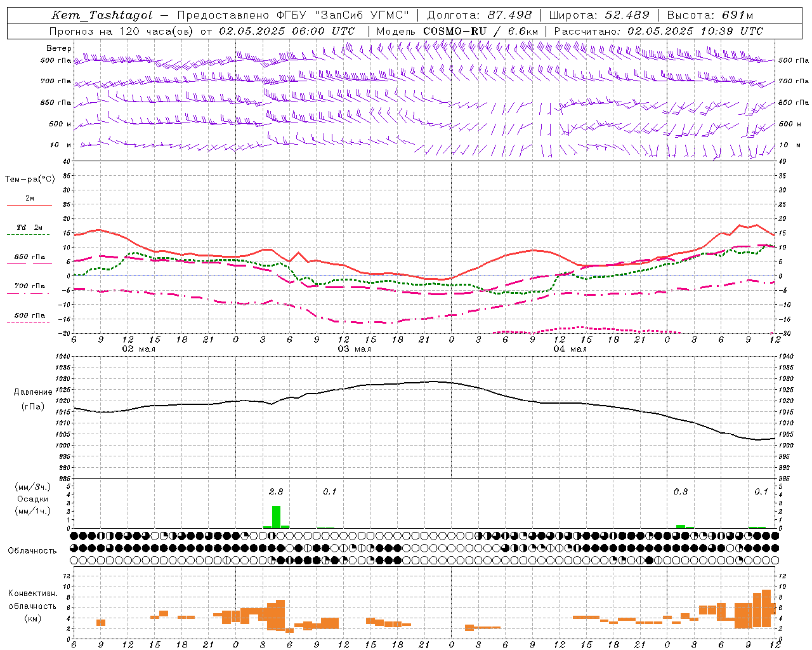The width and height of the screenshot is (812, 650).
Task: Click the "Модель COSMO-RU / 6.6км" text
Action: tap(457, 31)
